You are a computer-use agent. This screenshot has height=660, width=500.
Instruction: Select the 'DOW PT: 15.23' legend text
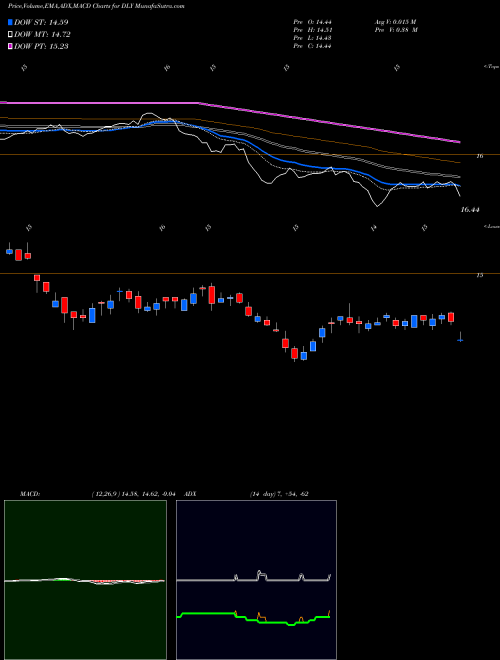(x=41, y=46)
